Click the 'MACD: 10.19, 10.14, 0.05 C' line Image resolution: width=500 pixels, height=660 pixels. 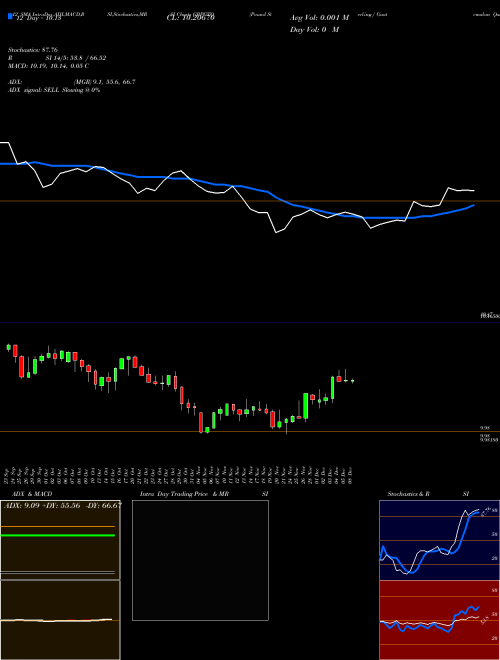click(48, 66)
